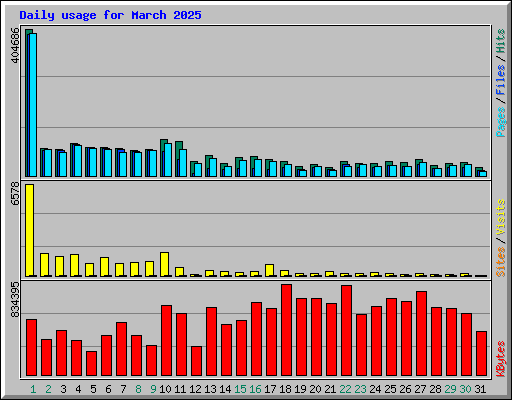Click the red KBytes bar for day 27
This screenshot has height=400, width=512.
pos(421,334)
